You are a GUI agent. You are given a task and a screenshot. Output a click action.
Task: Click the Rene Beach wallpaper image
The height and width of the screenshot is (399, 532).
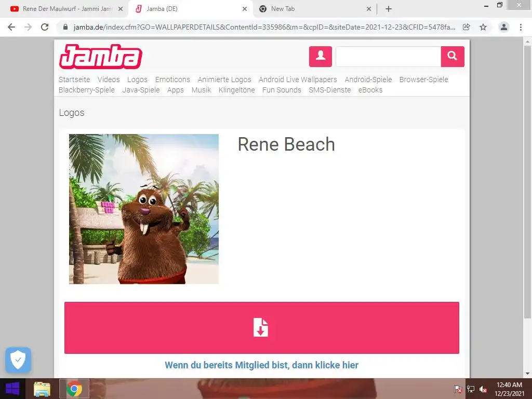(x=144, y=209)
